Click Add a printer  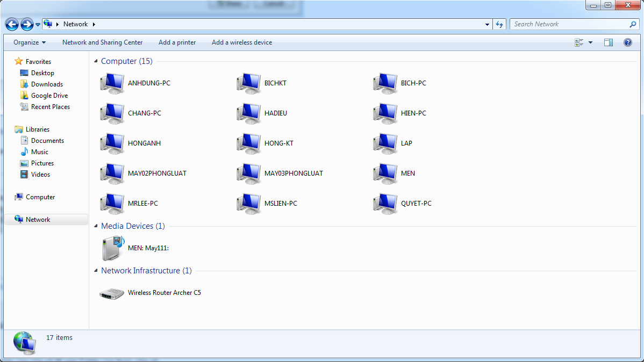pyautogui.click(x=177, y=42)
